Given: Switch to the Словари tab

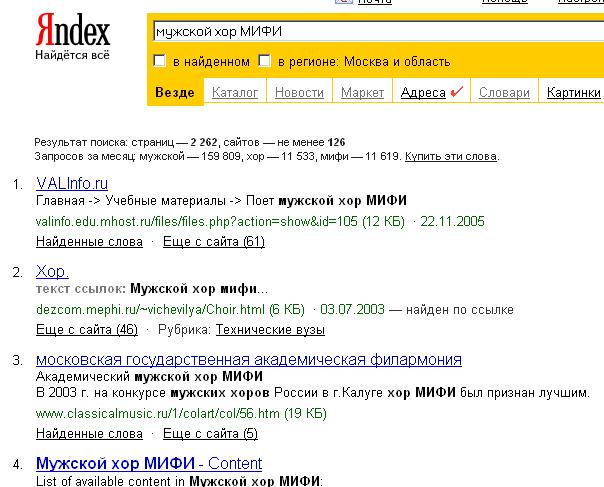Looking at the screenshot, I should click(x=504, y=92).
